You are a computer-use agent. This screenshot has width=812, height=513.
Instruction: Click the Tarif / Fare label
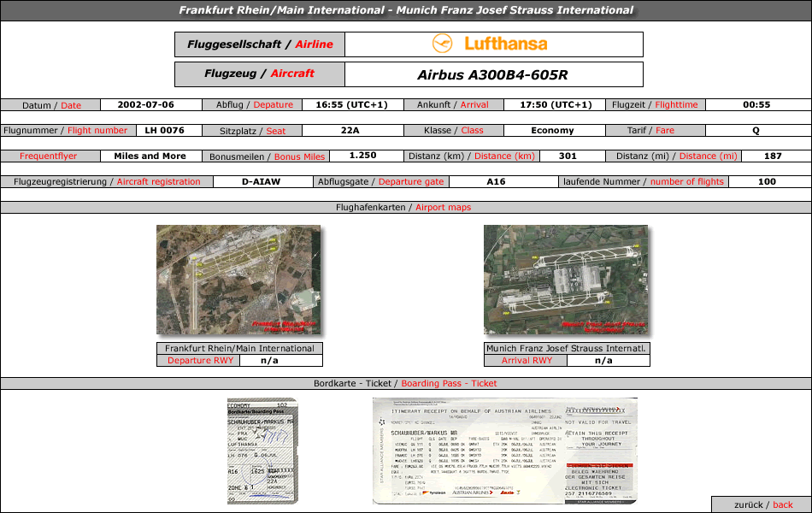[656, 131]
